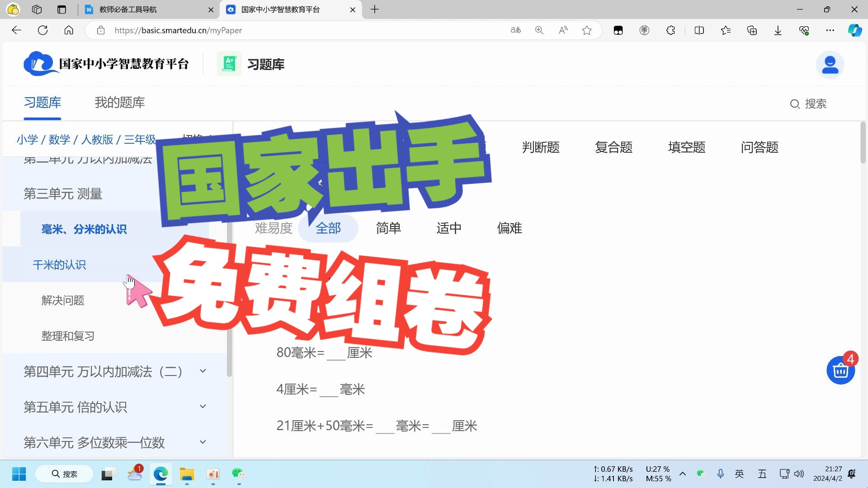Select 判断题 question type filter
Image resolution: width=868 pixels, height=488 pixels.
coord(541,146)
